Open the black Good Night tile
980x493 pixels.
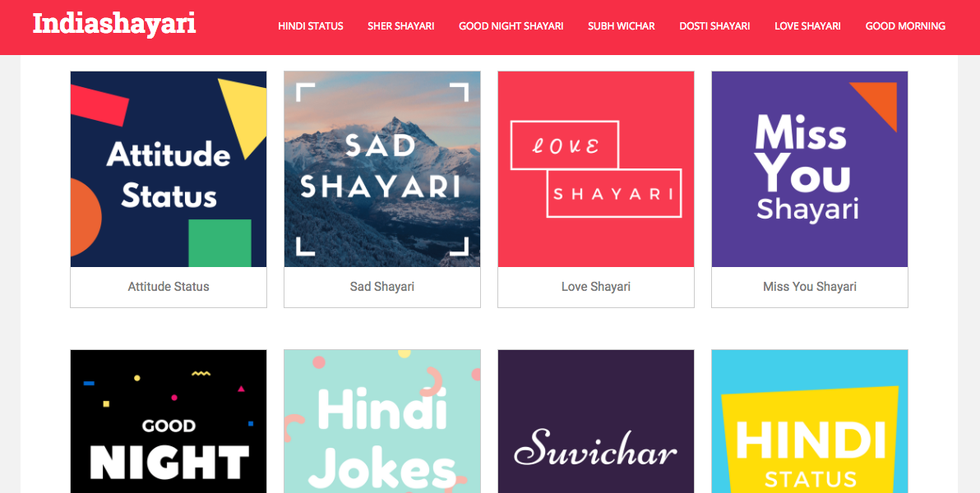click(169, 422)
